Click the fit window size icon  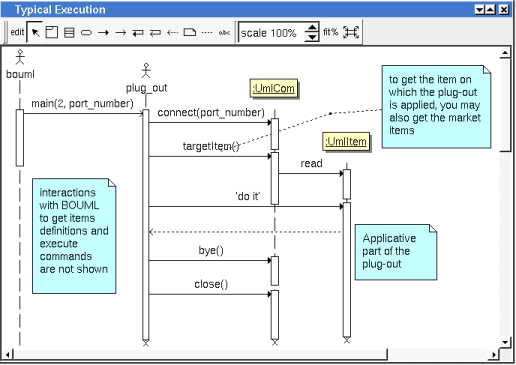[351, 32]
